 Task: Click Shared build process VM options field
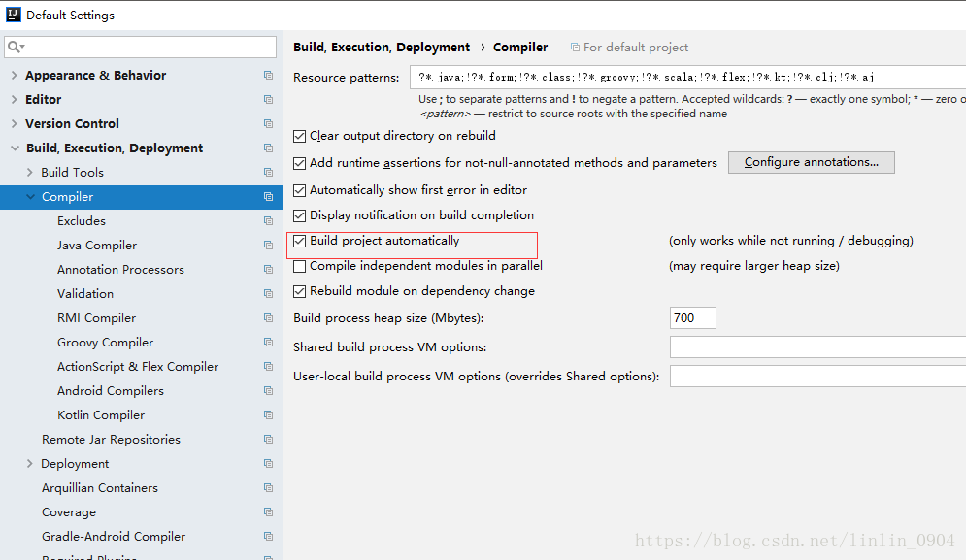click(817, 346)
